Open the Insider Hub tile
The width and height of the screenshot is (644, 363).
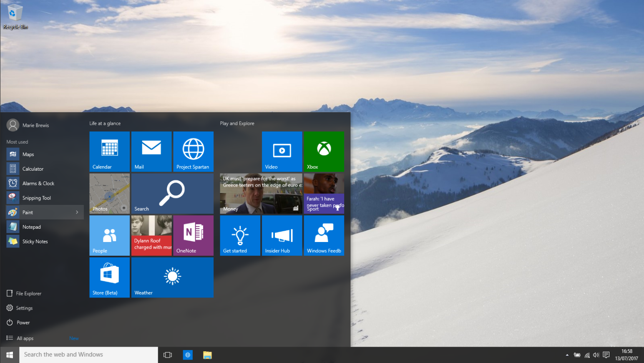pos(282,235)
